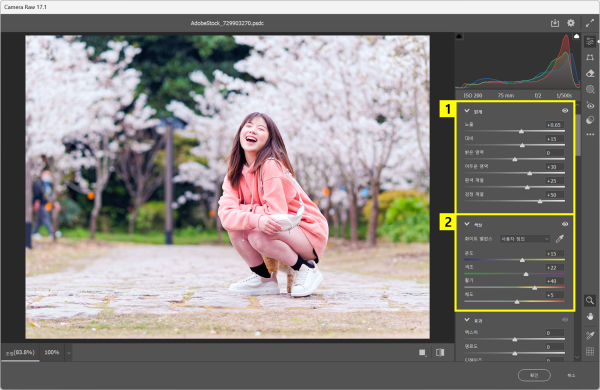Image resolution: width=600 pixels, height=390 pixels.
Task: Open the Masking circle tool icon
Action: [590, 89]
